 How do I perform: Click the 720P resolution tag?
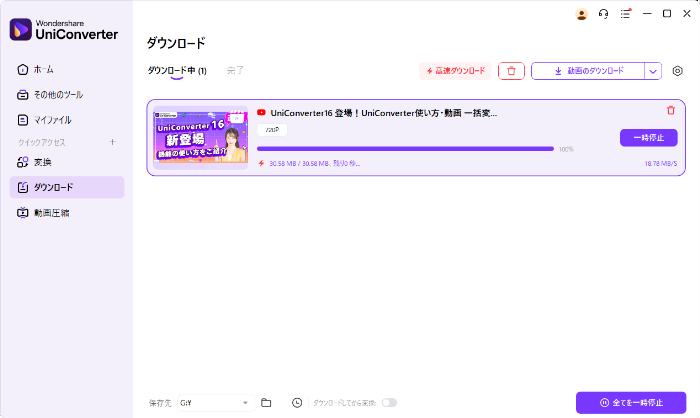272,130
